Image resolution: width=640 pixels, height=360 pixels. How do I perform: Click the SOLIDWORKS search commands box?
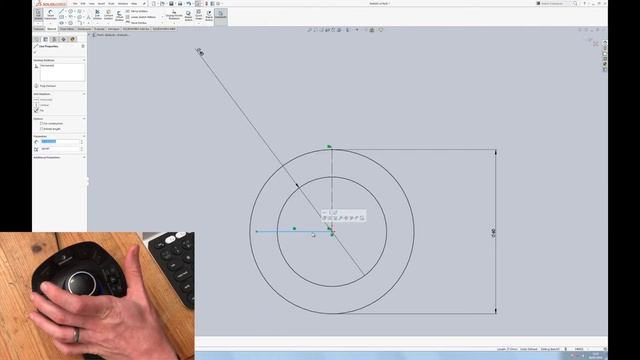coord(554,3)
